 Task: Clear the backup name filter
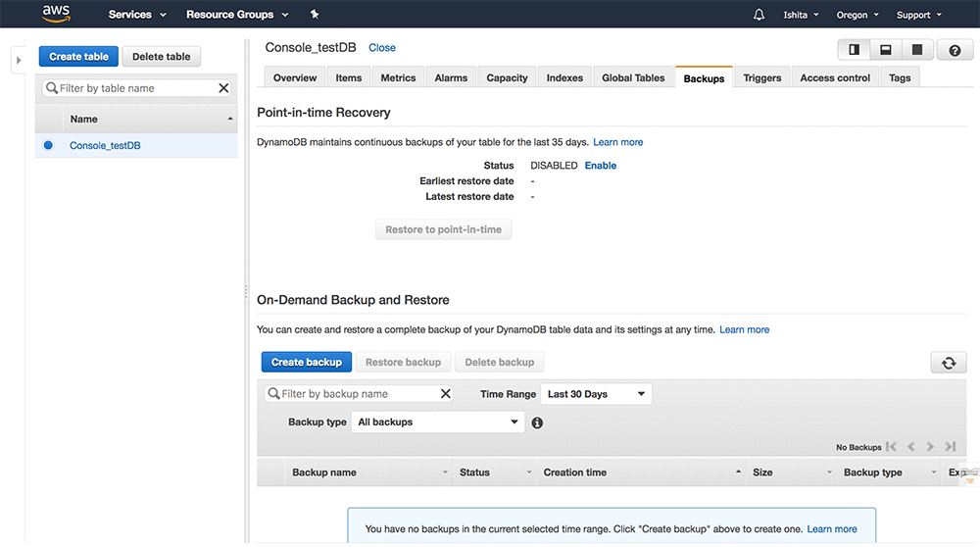coord(446,394)
